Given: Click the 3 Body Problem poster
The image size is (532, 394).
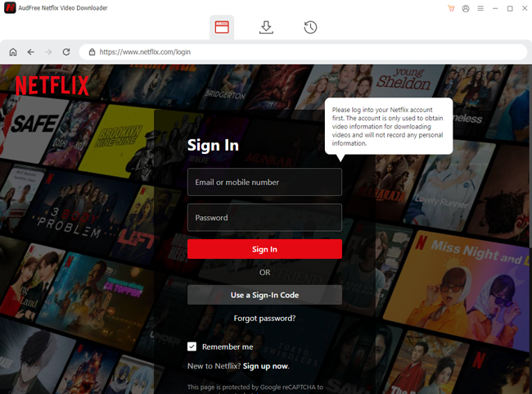Looking at the screenshot, I should click(x=78, y=211).
